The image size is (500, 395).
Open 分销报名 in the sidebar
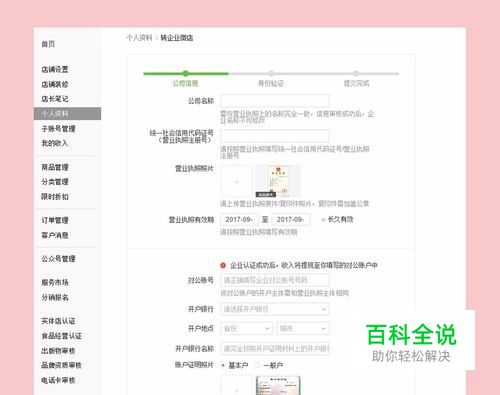(x=55, y=297)
